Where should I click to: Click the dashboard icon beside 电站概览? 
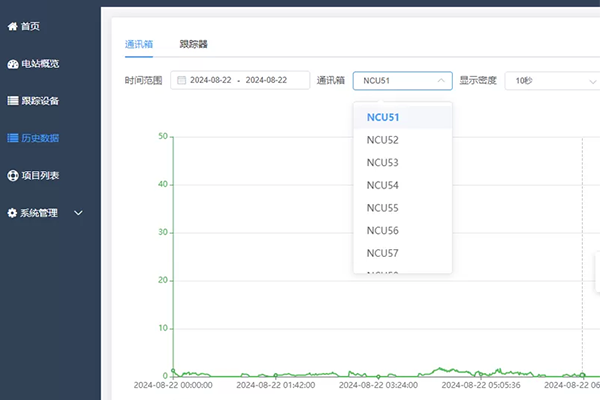(12, 64)
